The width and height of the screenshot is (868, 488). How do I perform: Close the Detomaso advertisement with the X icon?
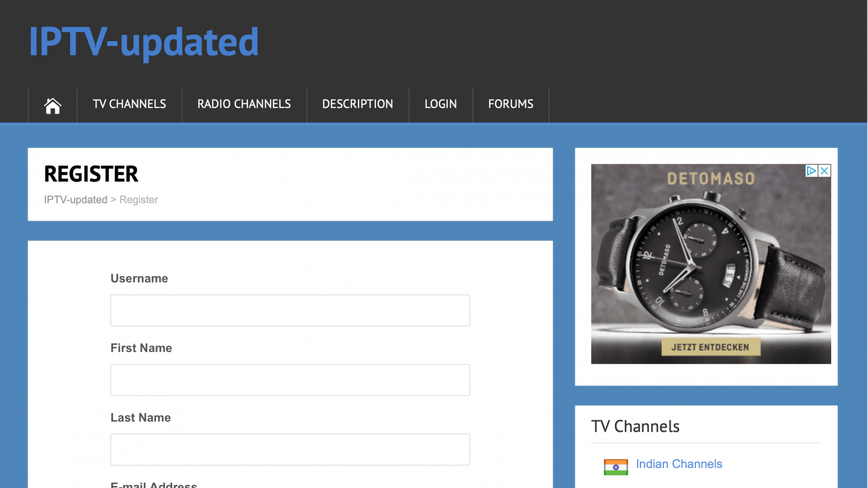[x=825, y=170]
